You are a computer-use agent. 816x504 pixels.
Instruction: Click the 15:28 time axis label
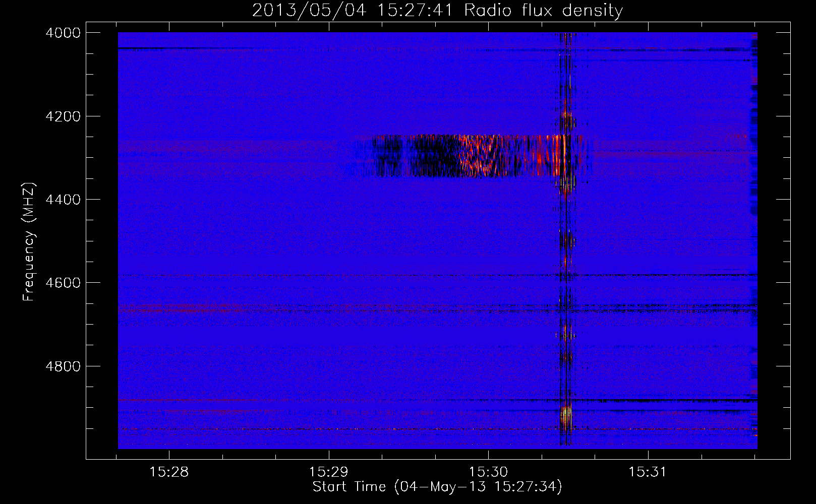pyautogui.click(x=169, y=472)
